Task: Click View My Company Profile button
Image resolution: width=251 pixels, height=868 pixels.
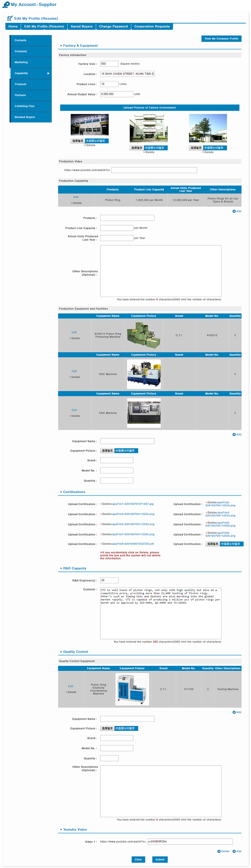Action: click(221, 39)
